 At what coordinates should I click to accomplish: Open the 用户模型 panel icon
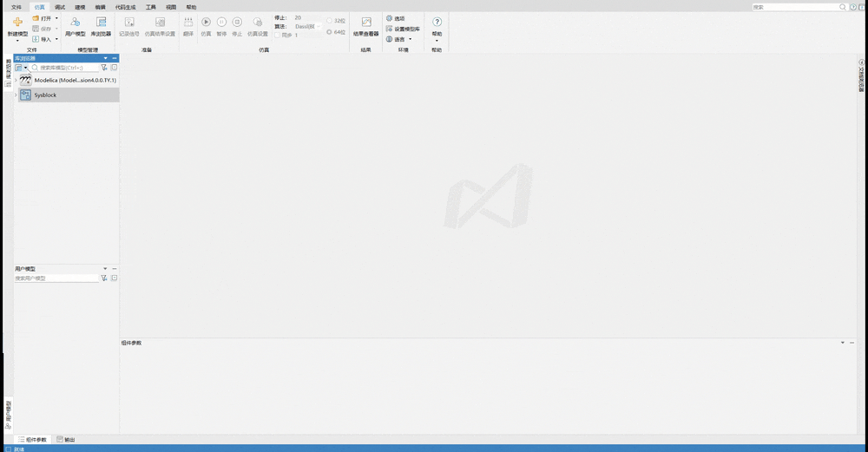click(76, 22)
